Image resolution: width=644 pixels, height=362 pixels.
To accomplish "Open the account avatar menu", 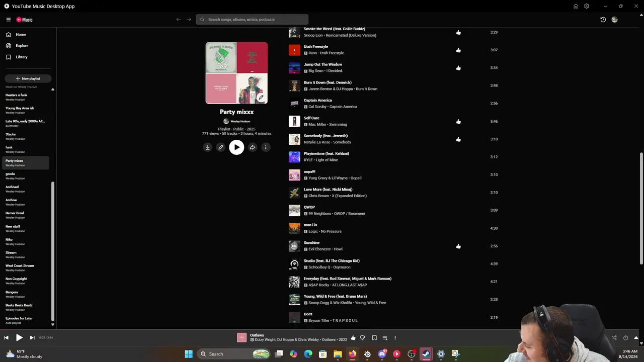I will pos(614,20).
